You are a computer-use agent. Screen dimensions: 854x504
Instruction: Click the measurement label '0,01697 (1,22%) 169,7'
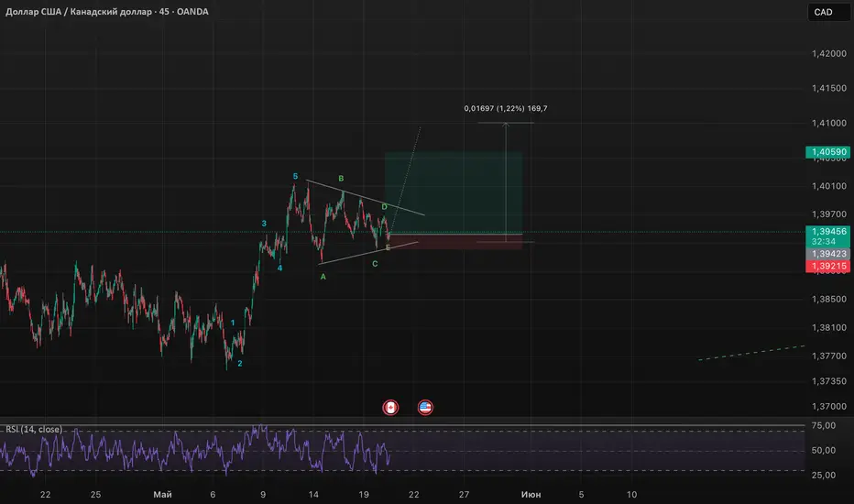point(506,108)
